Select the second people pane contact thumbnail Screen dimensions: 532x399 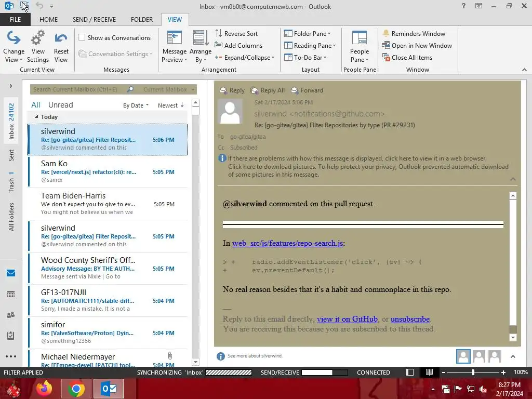pyautogui.click(x=478, y=356)
